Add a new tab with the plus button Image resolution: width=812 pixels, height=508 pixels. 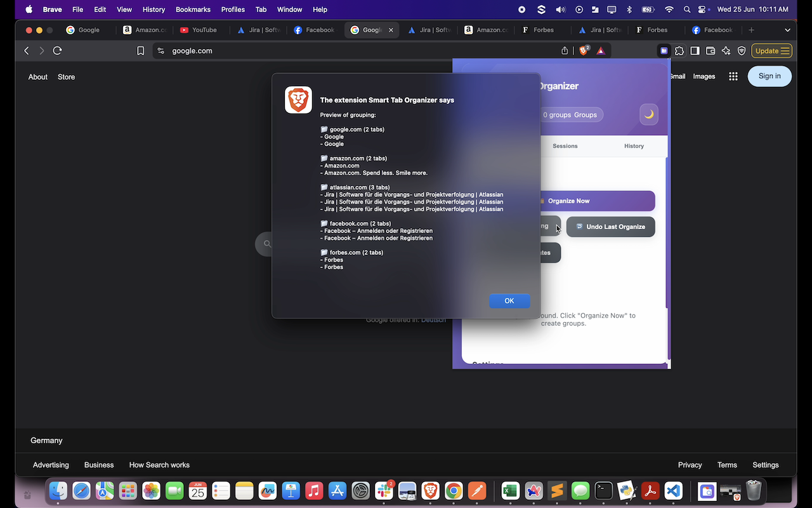(752, 30)
